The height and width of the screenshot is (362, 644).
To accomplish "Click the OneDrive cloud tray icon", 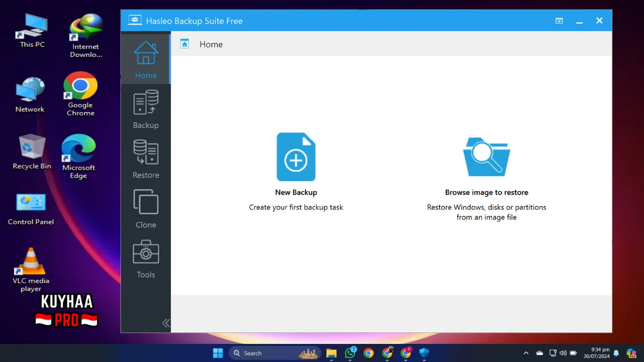I will [x=539, y=353].
